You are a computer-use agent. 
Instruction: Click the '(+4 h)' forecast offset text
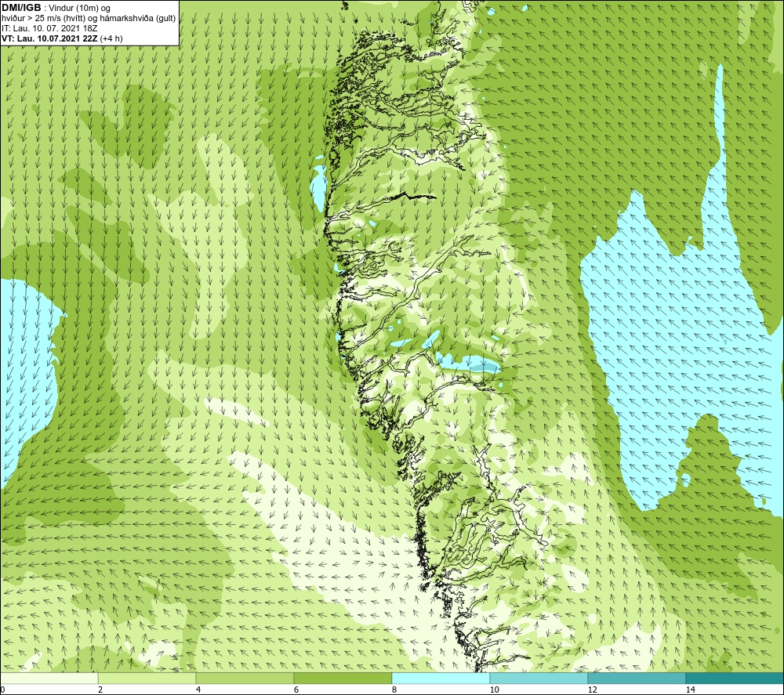(111, 38)
